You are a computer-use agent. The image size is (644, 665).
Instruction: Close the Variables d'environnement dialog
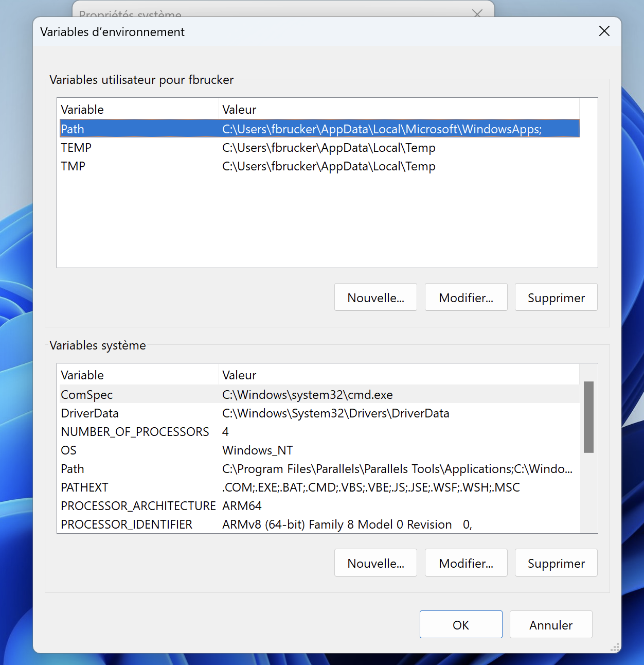604,31
